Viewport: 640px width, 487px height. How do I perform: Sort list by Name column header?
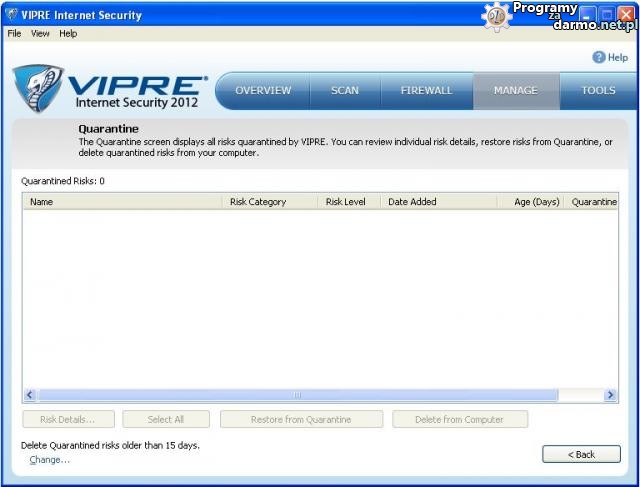coord(122,201)
